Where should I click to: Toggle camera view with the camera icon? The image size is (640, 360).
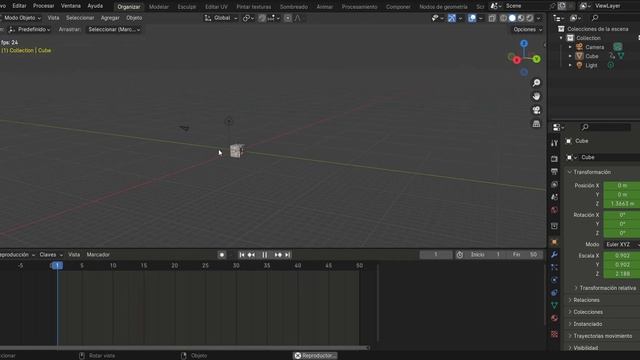pyautogui.click(x=536, y=110)
